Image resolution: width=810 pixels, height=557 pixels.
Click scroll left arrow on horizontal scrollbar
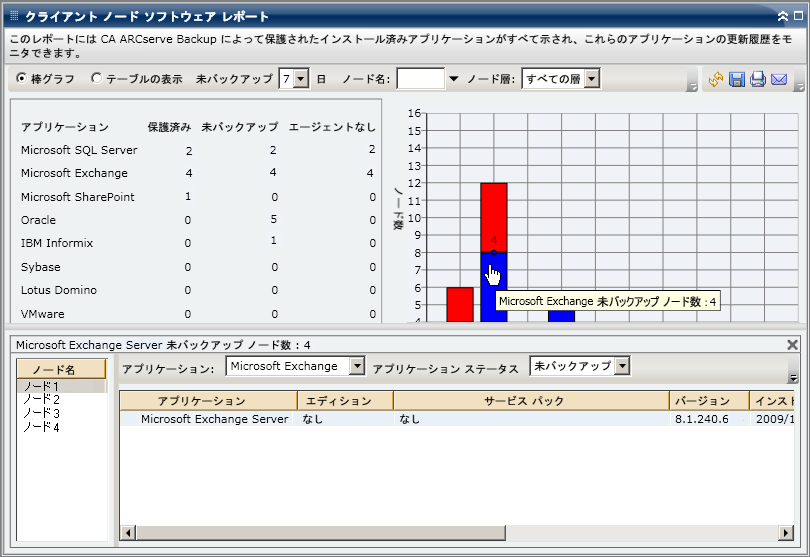(x=128, y=533)
